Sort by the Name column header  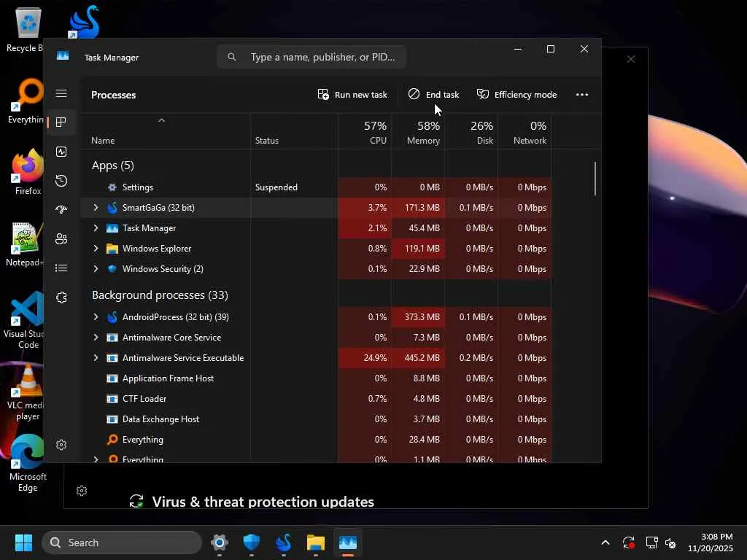pyautogui.click(x=103, y=141)
